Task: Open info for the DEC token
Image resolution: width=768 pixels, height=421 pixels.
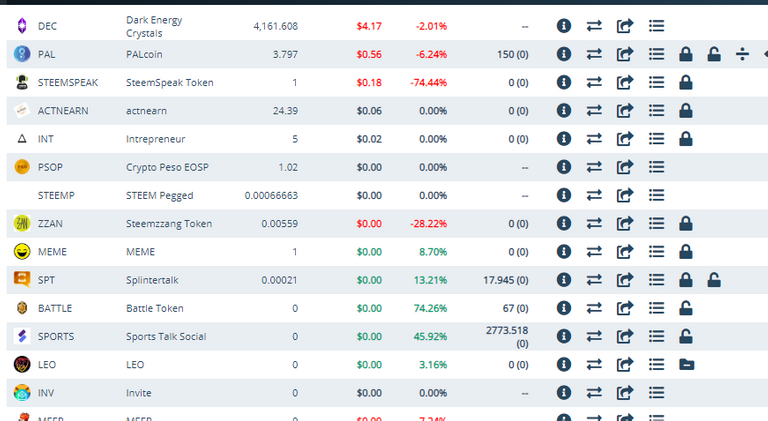Action: click(x=564, y=25)
